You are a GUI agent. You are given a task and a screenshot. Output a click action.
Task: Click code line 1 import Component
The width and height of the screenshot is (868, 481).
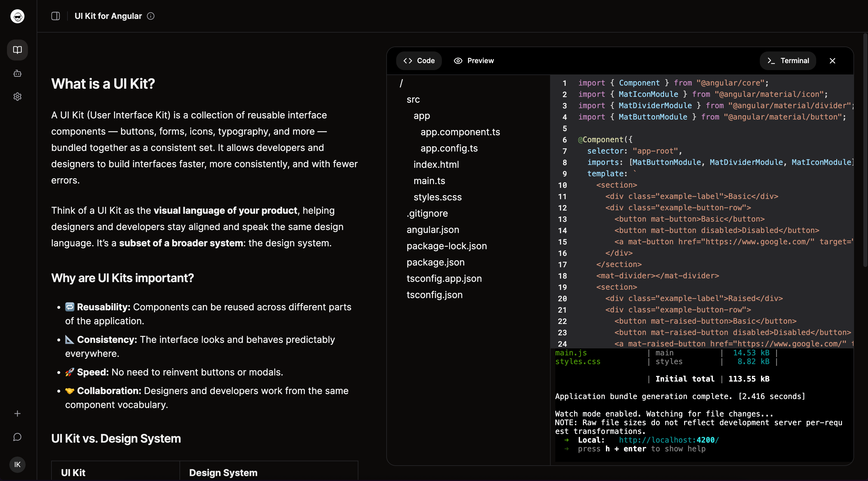(674, 83)
